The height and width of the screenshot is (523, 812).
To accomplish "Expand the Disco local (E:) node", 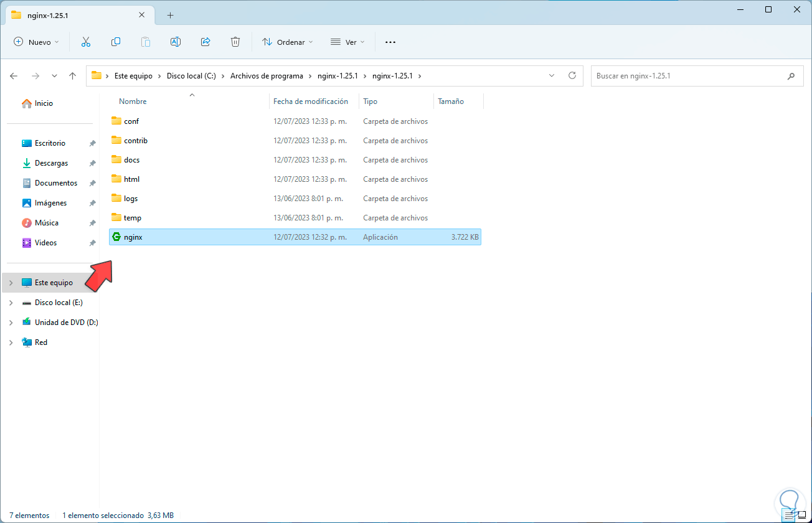I will click(x=11, y=303).
